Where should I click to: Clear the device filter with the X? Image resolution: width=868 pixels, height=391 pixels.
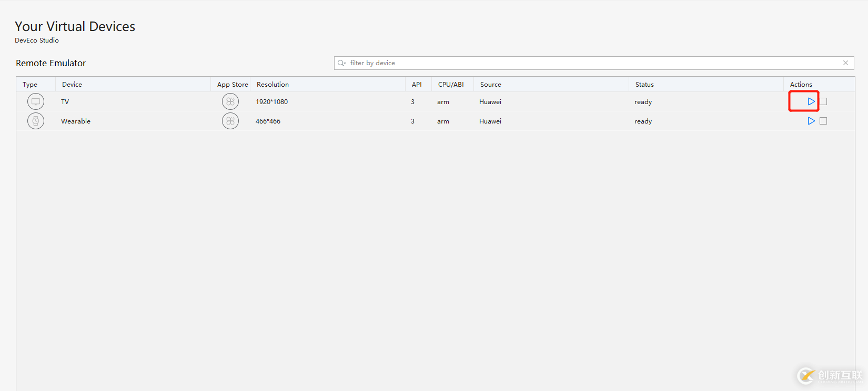[845, 63]
